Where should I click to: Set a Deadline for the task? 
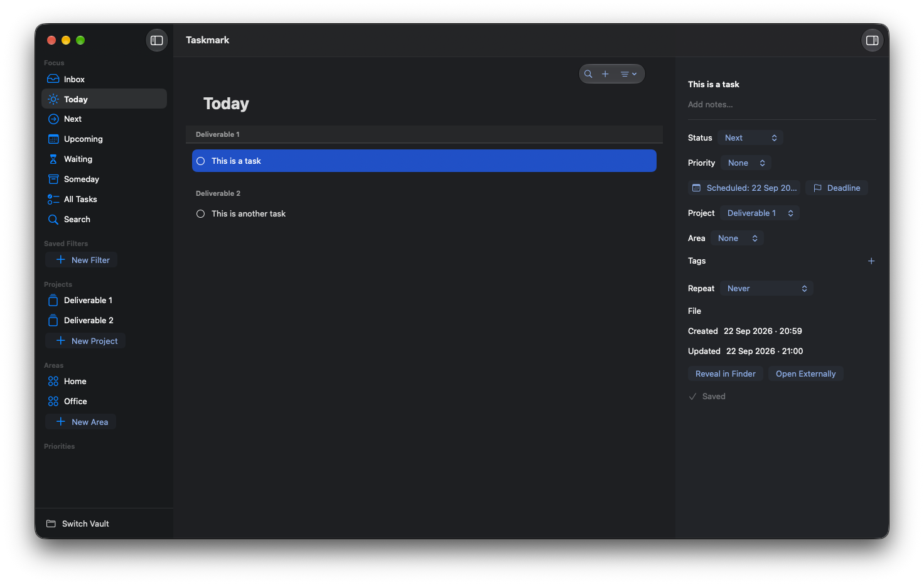(x=837, y=188)
